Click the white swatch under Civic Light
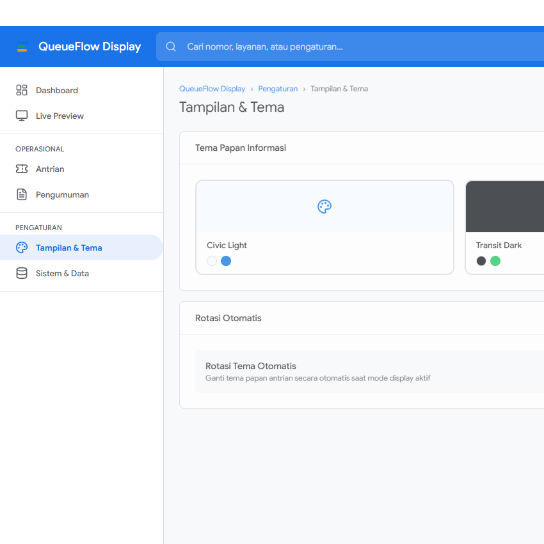The image size is (544, 544). 212,261
